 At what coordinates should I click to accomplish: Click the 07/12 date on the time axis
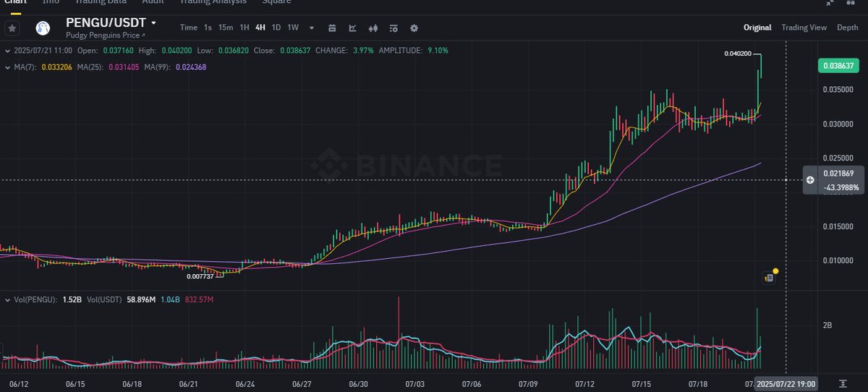[x=583, y=384]
